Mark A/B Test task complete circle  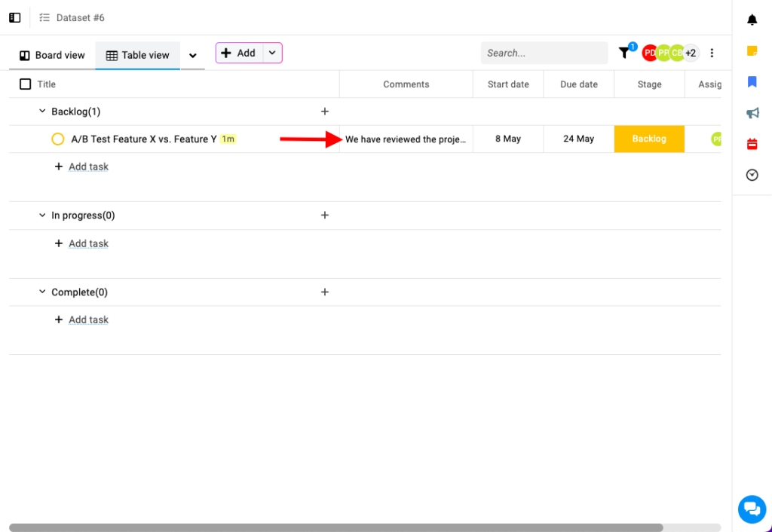[x=58, y=139]
